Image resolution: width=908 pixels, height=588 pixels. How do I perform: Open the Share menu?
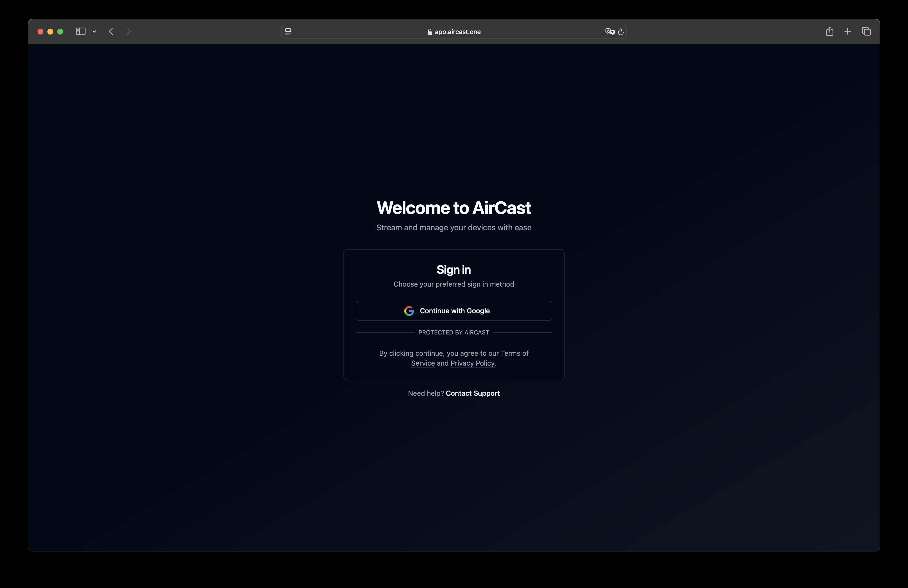point(830,31)
